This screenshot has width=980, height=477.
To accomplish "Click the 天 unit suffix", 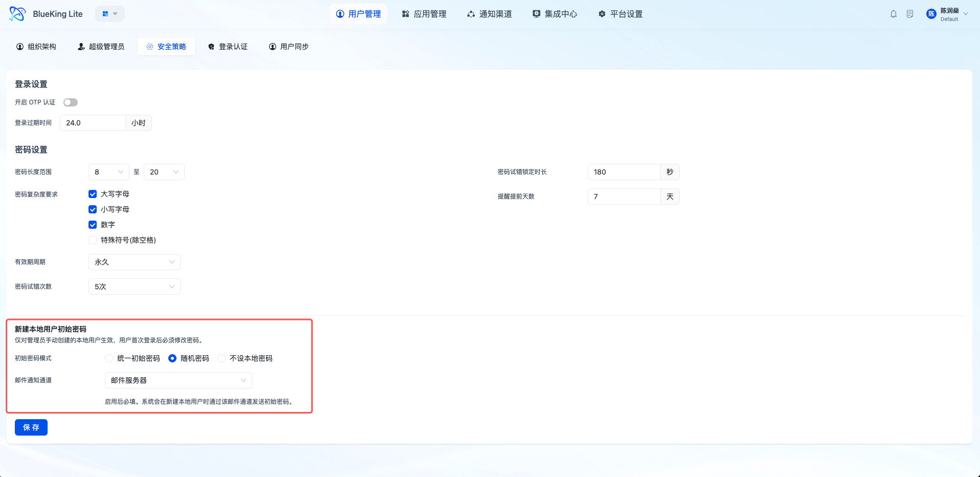I will [x=670, y=197].
